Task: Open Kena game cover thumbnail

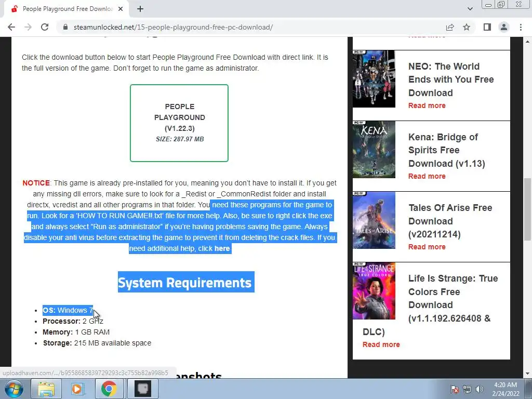Action: click(x=374, y=149)
